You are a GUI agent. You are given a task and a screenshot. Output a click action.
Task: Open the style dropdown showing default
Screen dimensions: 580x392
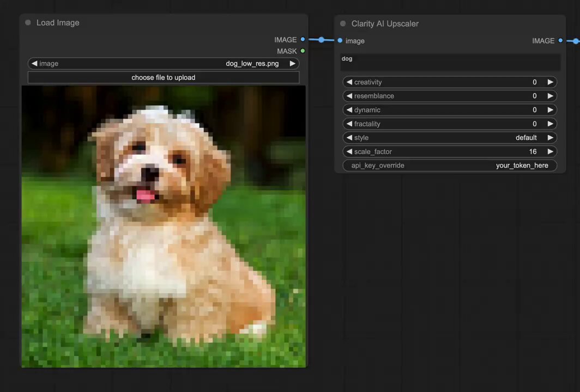[450, 137]
